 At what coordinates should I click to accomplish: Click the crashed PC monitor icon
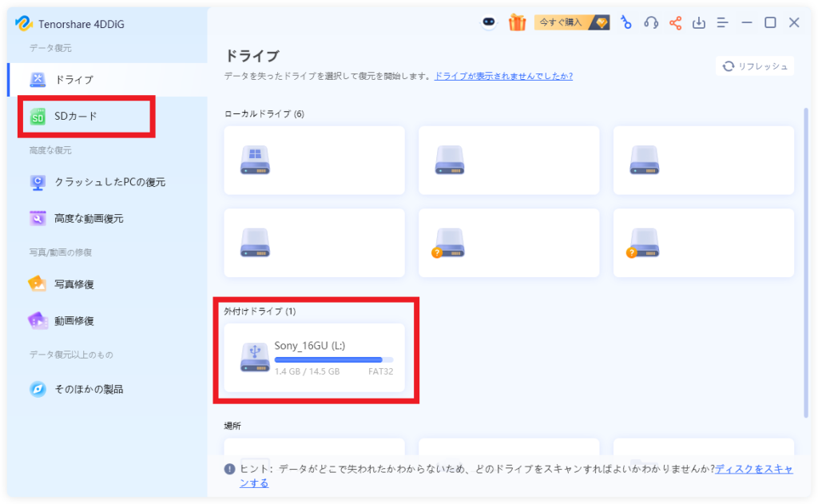[x=38, y=183]
